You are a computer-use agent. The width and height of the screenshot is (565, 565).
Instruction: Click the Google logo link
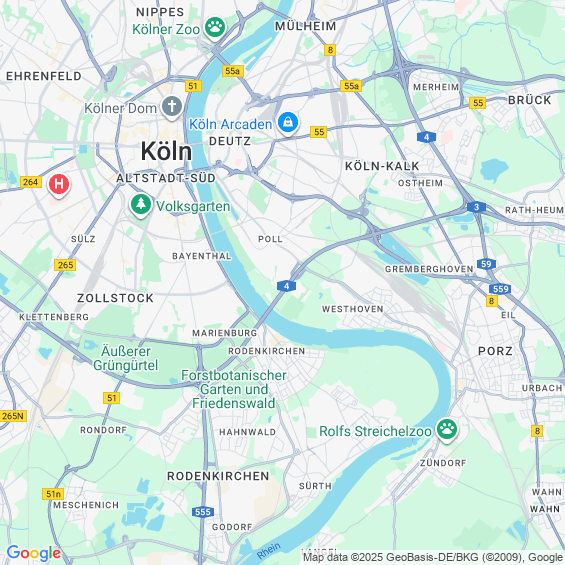34,553
